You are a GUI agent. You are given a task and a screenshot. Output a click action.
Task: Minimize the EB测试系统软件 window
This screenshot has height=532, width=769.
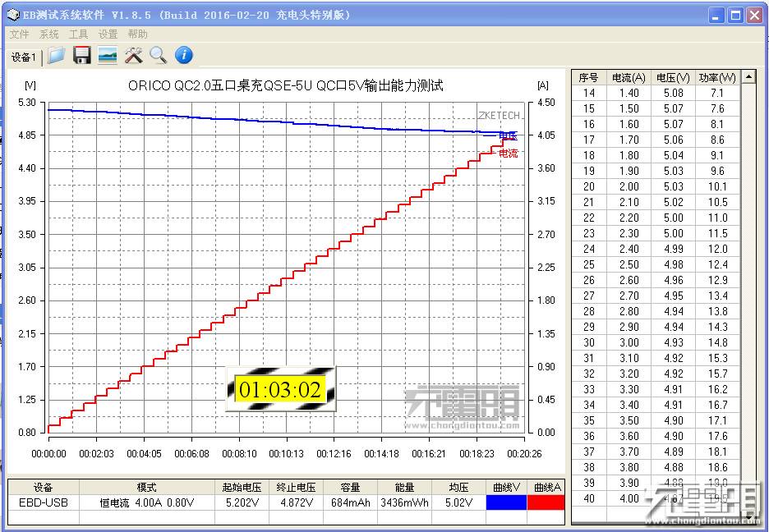tap(716, 16)
